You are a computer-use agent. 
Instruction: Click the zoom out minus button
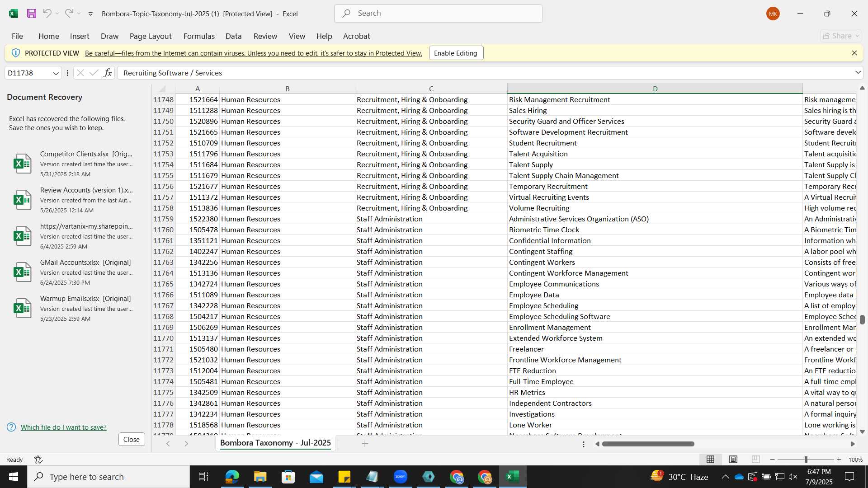(x=772, y=460)
